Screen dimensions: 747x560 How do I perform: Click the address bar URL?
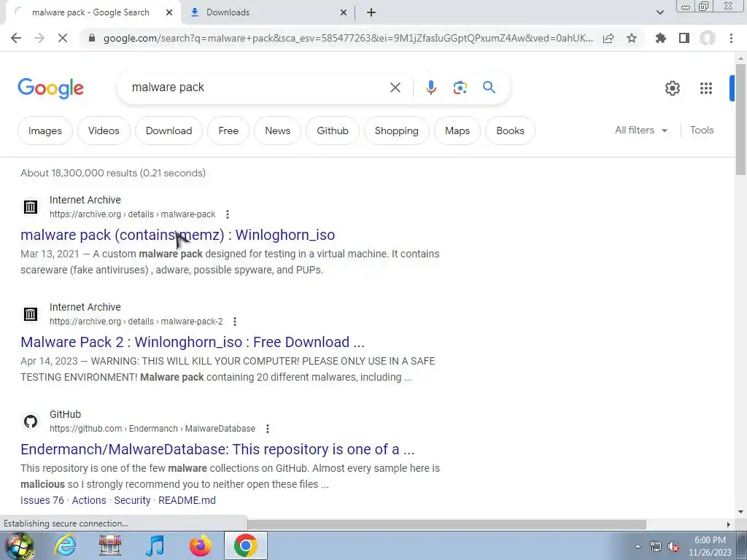pos(348,38)
